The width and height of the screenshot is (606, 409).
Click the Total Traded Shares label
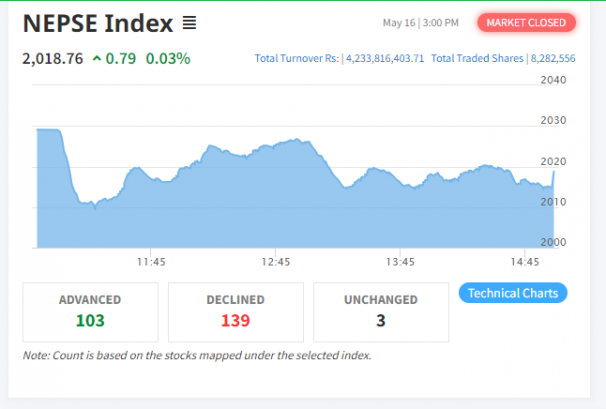(x=477, y=59)
